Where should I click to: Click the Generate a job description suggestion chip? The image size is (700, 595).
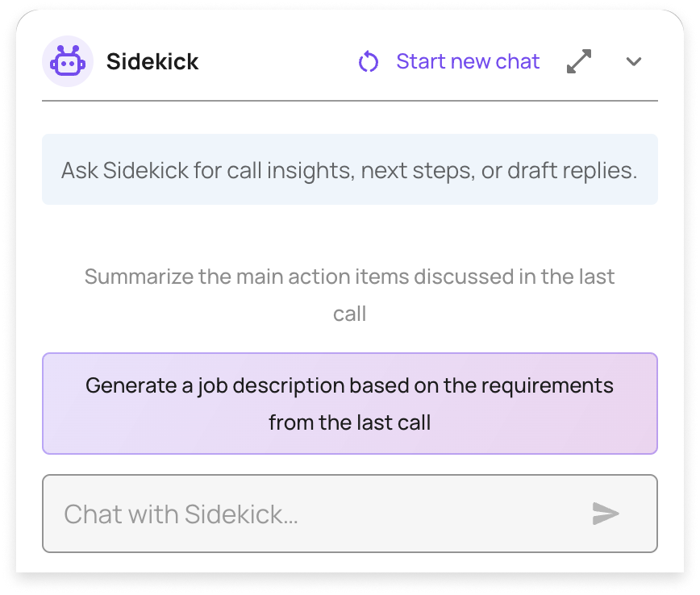point(349,403)
